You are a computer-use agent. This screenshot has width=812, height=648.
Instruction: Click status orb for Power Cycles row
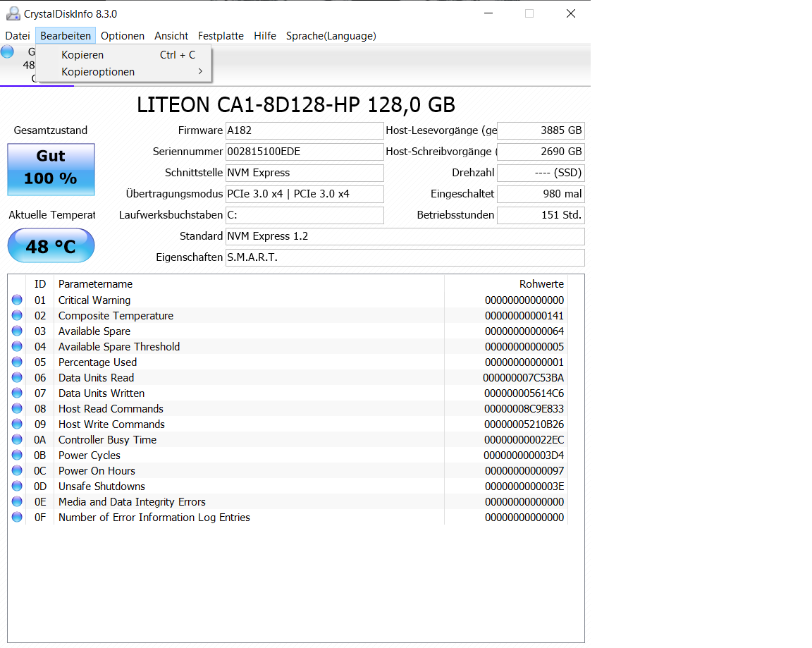coord(17,456)
